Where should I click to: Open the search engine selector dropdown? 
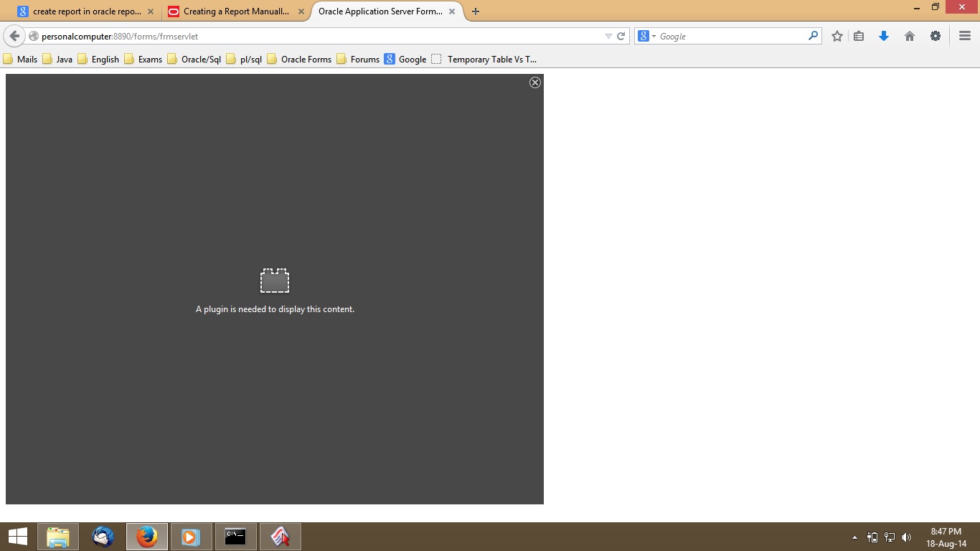click(646, 36)
